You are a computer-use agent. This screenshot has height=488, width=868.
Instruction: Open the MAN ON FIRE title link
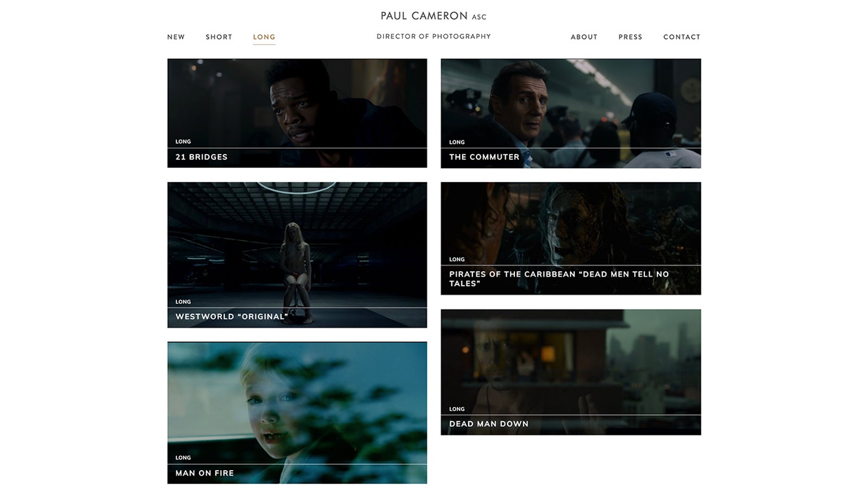tap(204, 473)
